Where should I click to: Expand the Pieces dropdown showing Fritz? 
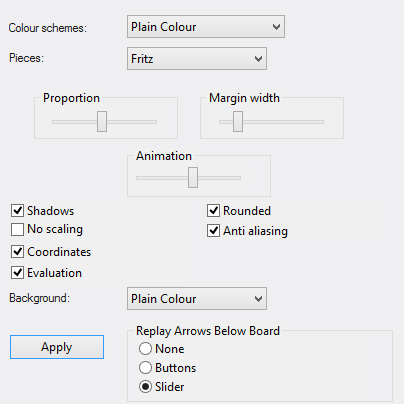197,59
